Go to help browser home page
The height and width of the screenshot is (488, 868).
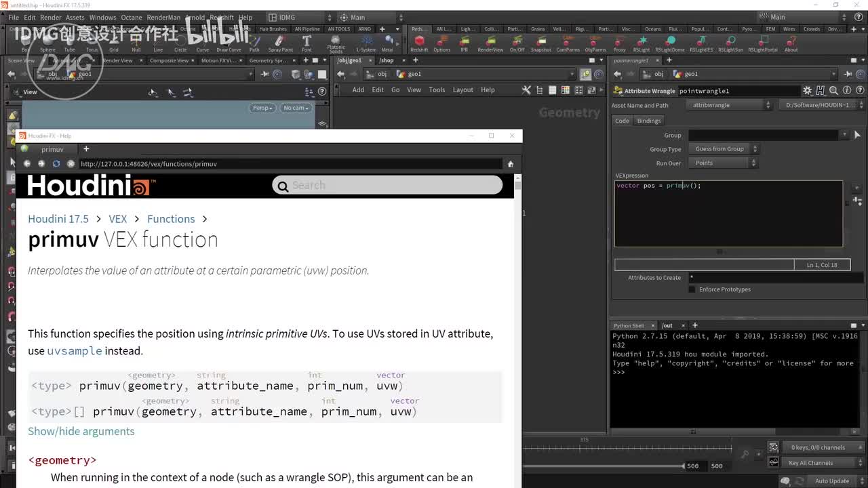point(511,164)
